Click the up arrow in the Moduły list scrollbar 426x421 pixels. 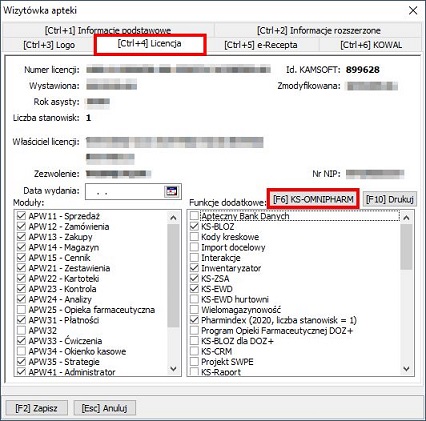pos(173,218)
